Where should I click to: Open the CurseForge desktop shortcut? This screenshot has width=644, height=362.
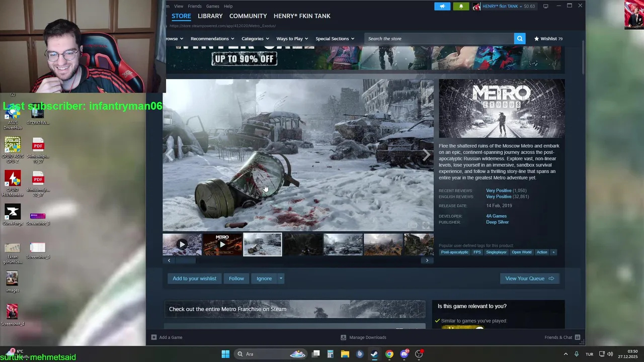[13, 215]
